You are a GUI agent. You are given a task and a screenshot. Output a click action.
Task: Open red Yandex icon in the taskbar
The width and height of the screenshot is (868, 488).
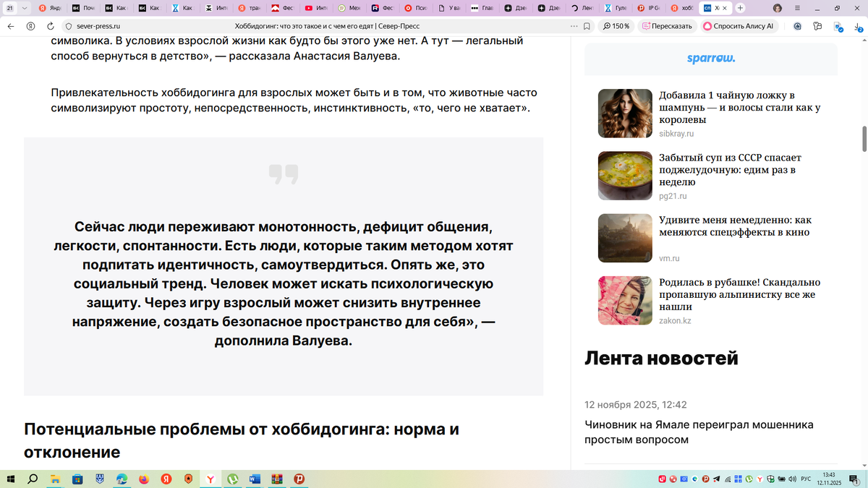(166, 479)
